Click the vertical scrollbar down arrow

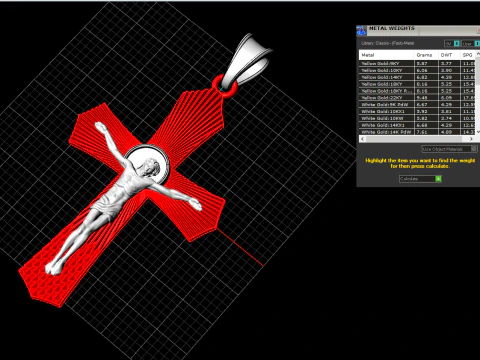(x=478, y=132)
